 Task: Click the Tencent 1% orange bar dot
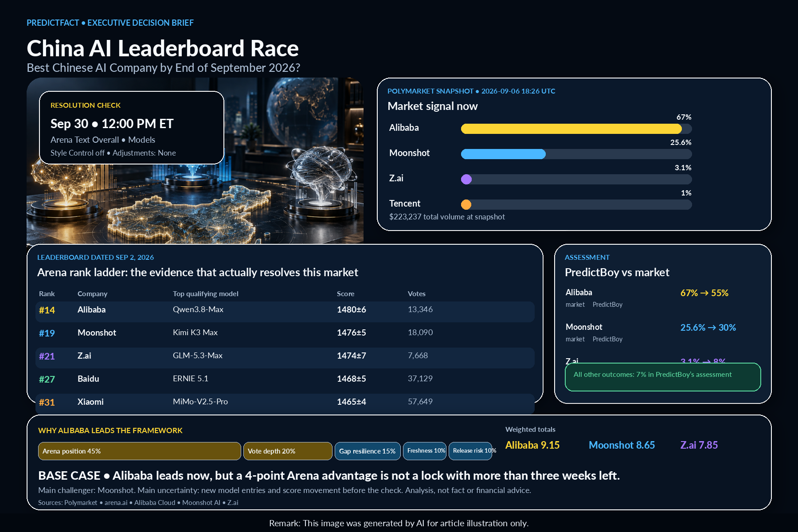(466, 204)
